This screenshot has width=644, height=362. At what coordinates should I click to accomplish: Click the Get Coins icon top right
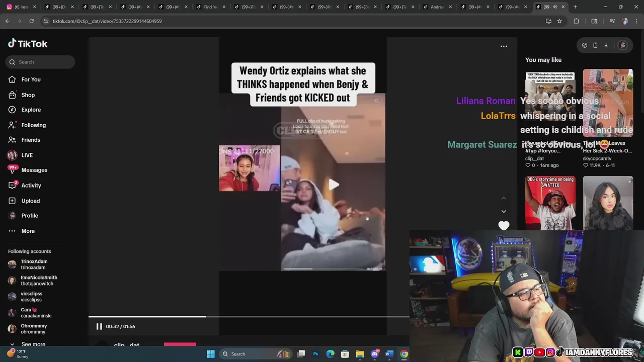[x=584, y=45]
